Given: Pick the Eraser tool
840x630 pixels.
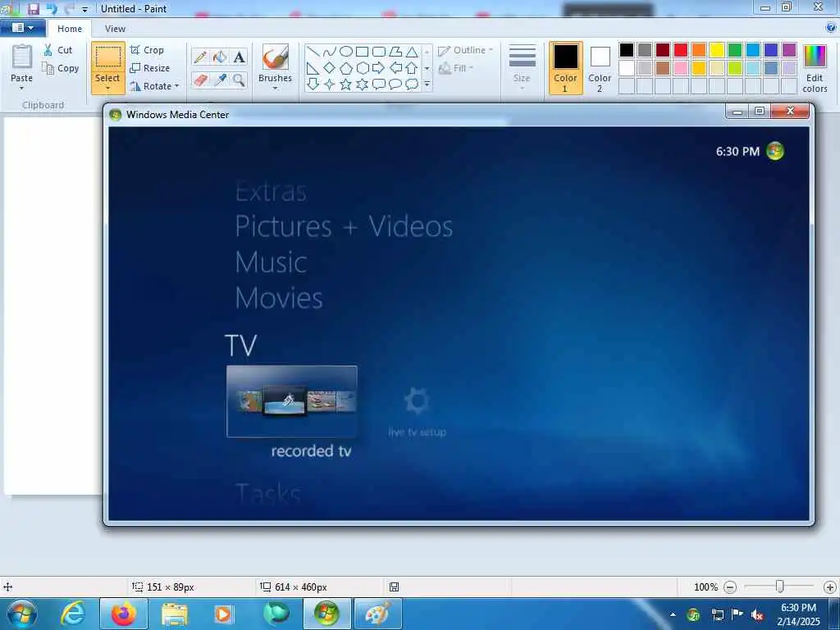Looking at the screenshot, I should (200, 80).
